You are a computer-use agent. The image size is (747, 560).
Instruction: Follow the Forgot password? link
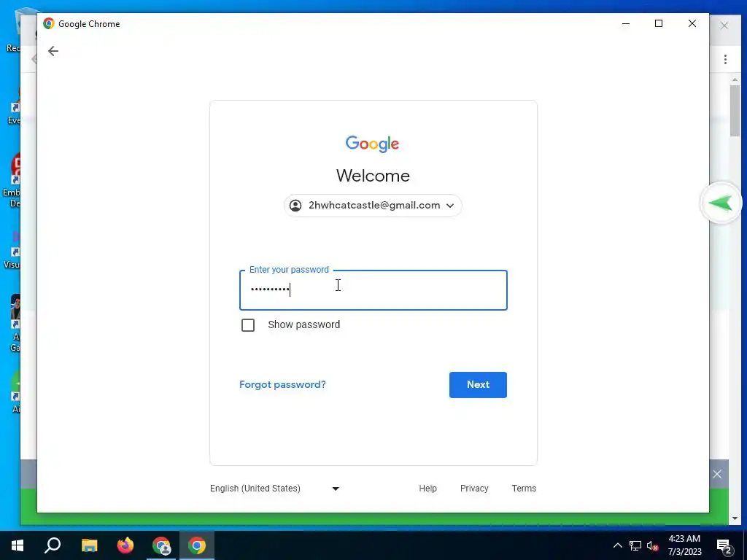point(282,384)
